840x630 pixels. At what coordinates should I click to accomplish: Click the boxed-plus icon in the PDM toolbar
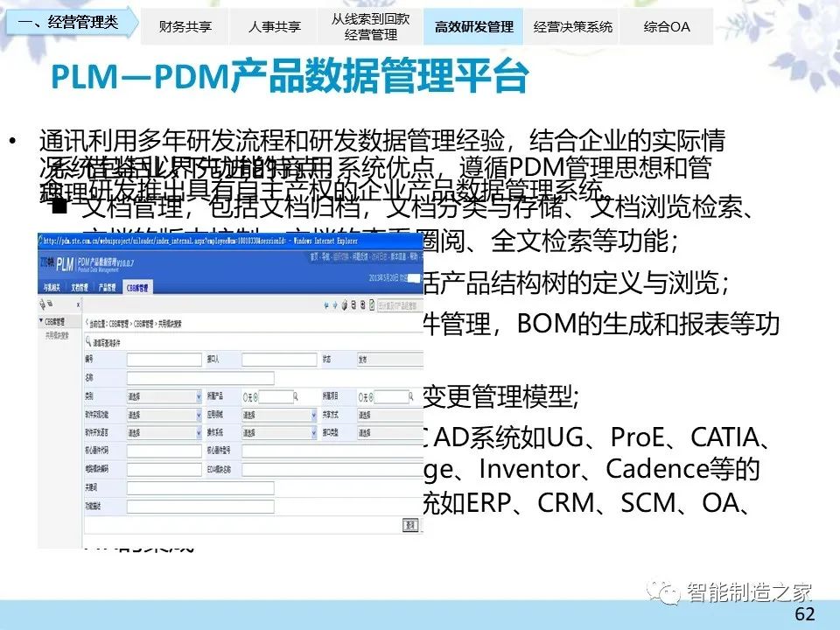pyautogui.click(x=362, y=305)
